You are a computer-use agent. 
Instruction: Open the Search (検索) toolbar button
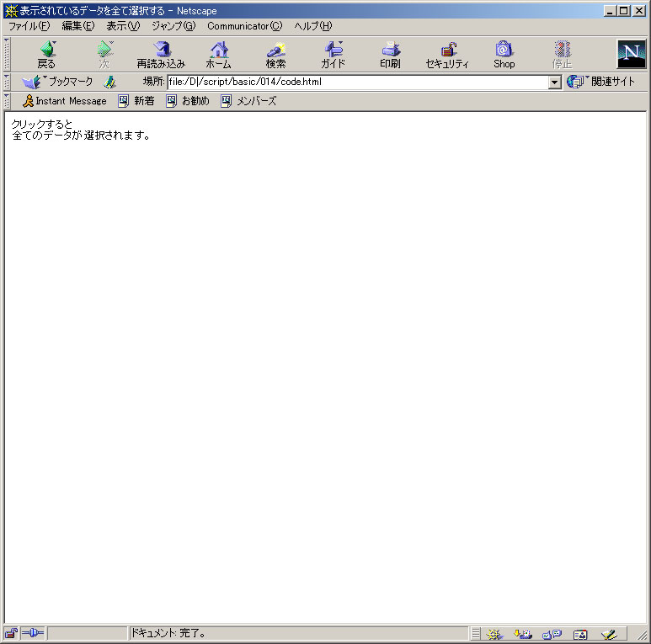coord(275,55)
